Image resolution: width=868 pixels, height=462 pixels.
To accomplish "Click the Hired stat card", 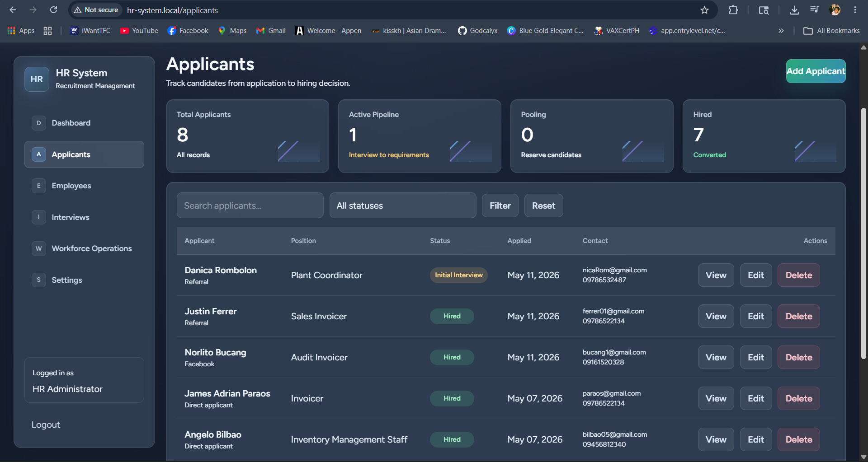I will (764, 136).
